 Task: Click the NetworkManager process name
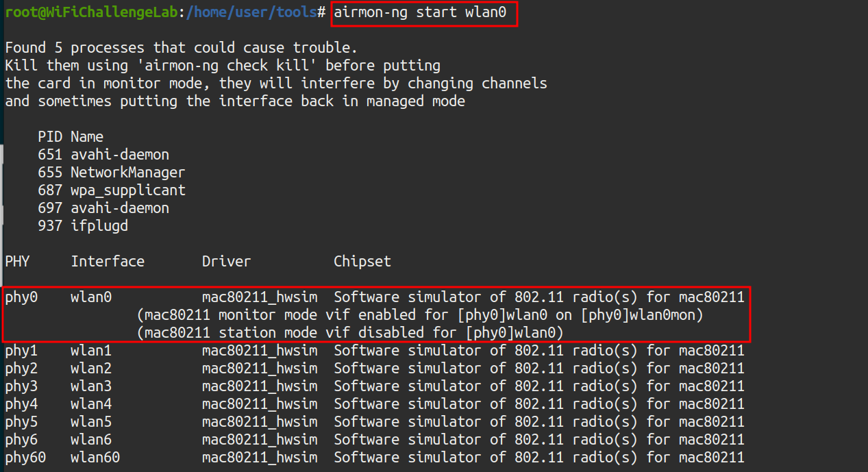pos(127,173)
